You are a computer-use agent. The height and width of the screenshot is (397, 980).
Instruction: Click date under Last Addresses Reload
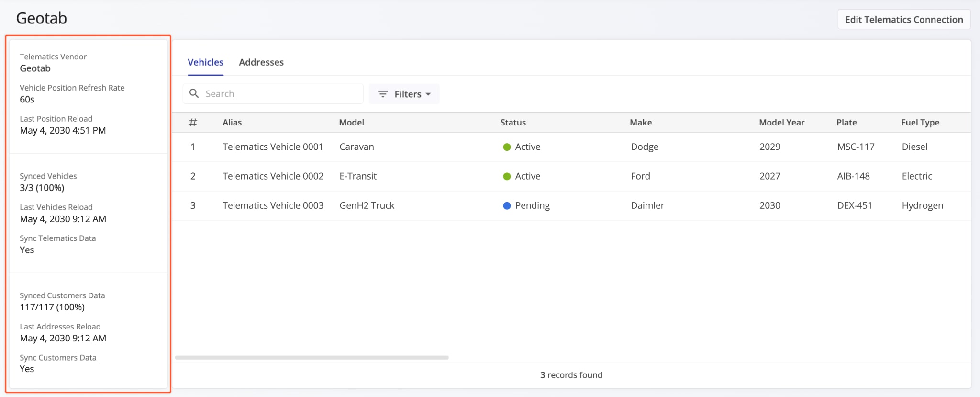click(x=63, y=338)
